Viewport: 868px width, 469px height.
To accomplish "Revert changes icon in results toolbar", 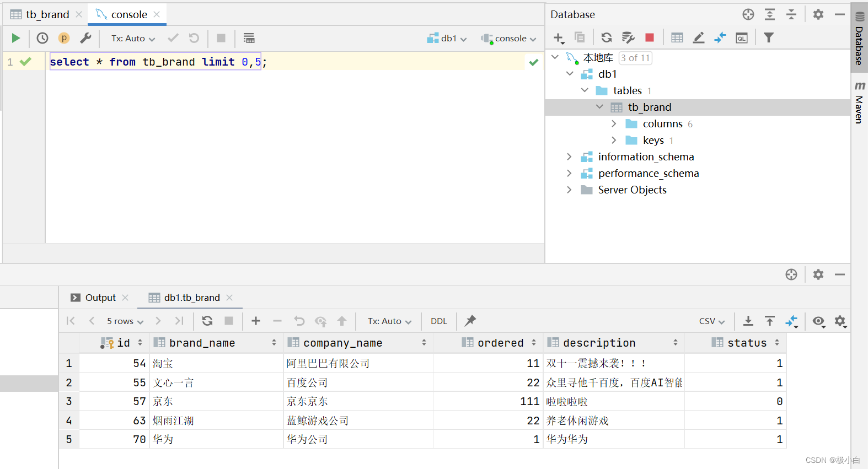I will 299,321.
